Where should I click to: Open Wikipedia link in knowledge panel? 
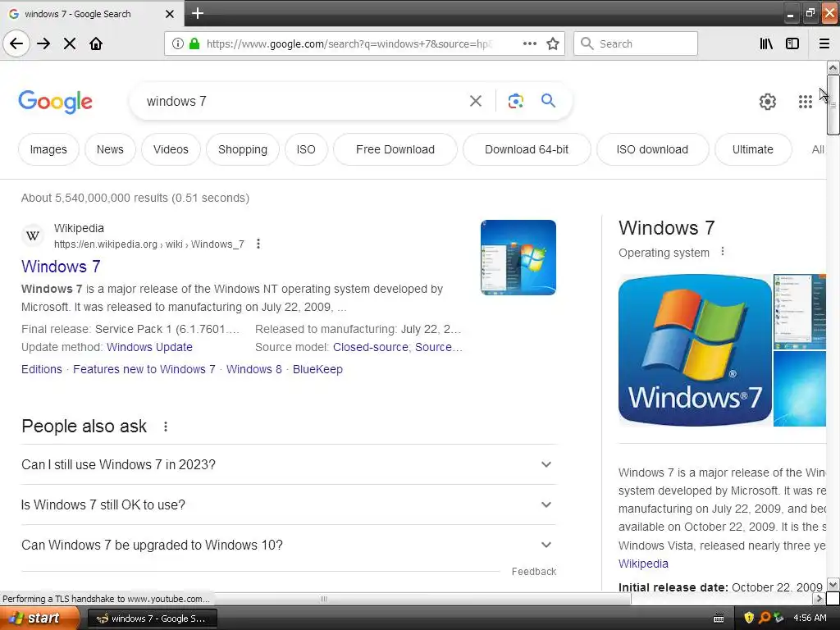pyautogui.click(x=643, y=564)
